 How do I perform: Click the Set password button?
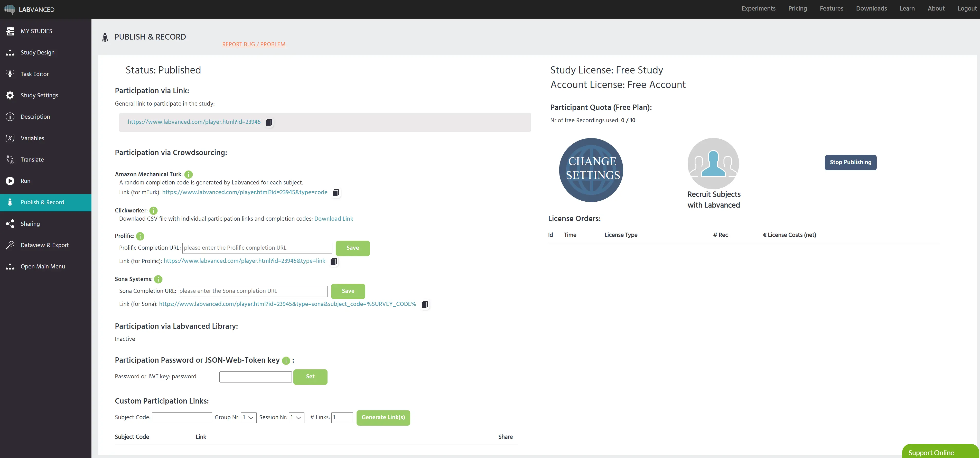click(310, 377)
